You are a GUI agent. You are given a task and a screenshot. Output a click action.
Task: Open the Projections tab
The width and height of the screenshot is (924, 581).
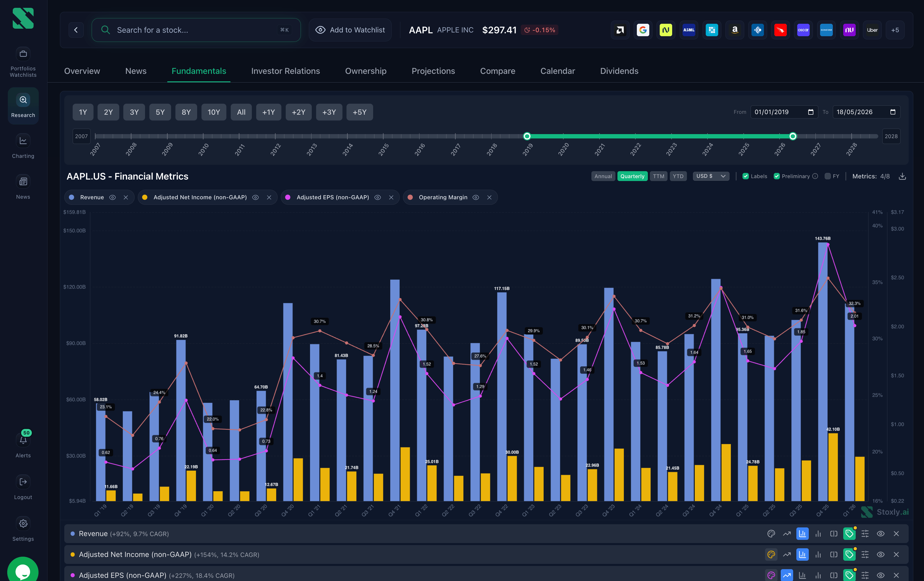click(433, 71)
